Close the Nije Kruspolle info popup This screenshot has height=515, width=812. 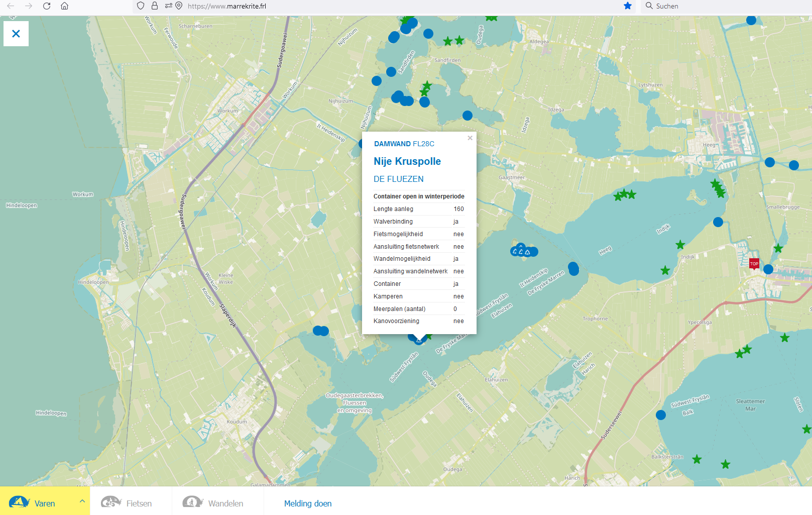[x=470, y=138]
